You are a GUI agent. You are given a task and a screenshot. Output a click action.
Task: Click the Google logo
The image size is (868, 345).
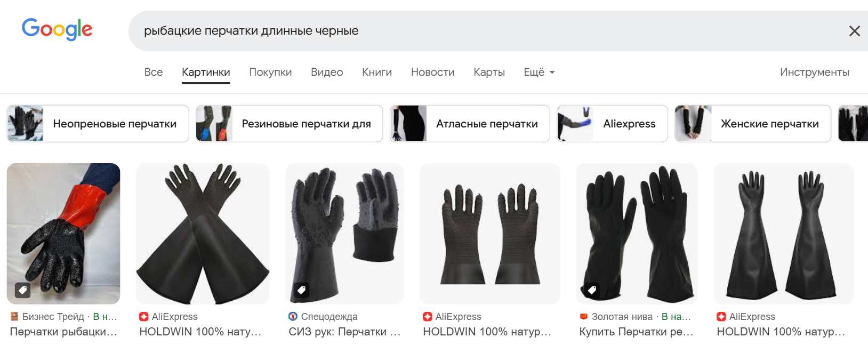(x=57, y=29)
